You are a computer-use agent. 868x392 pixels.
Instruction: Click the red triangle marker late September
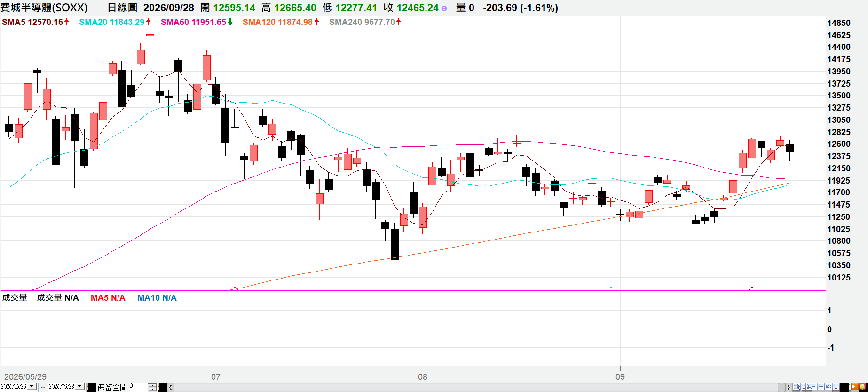752,288
